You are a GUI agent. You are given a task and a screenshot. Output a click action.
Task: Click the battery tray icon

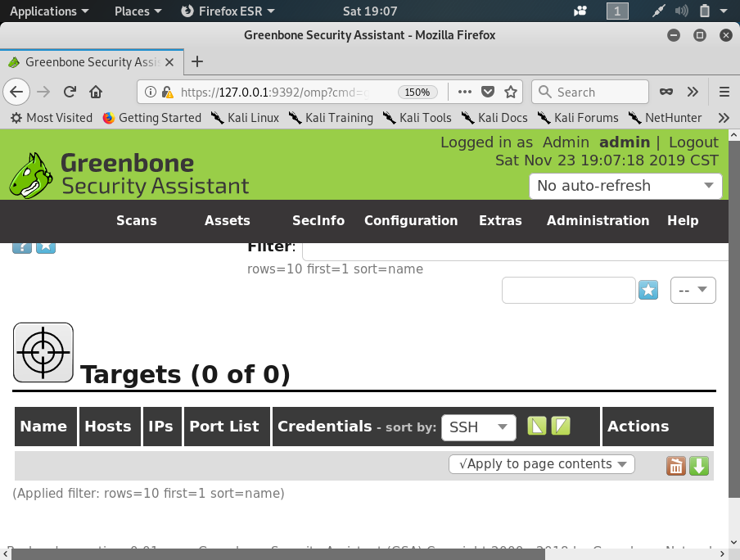point(704,11)
